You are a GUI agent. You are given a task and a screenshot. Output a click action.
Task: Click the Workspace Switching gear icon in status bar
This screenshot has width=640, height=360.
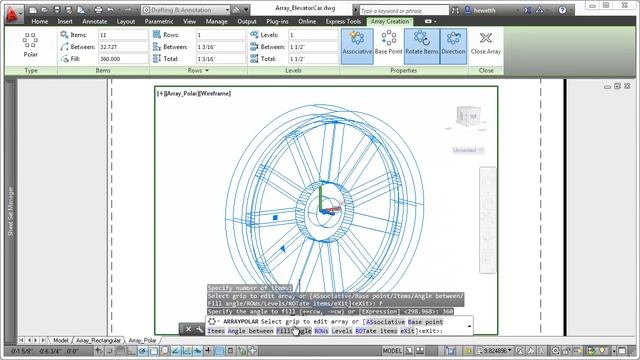coord(556,351)
